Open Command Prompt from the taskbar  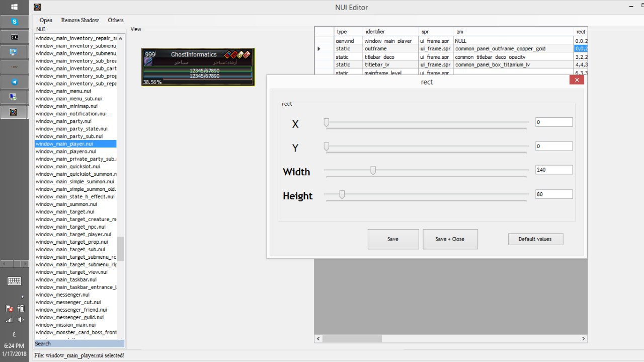click(15, 36)
